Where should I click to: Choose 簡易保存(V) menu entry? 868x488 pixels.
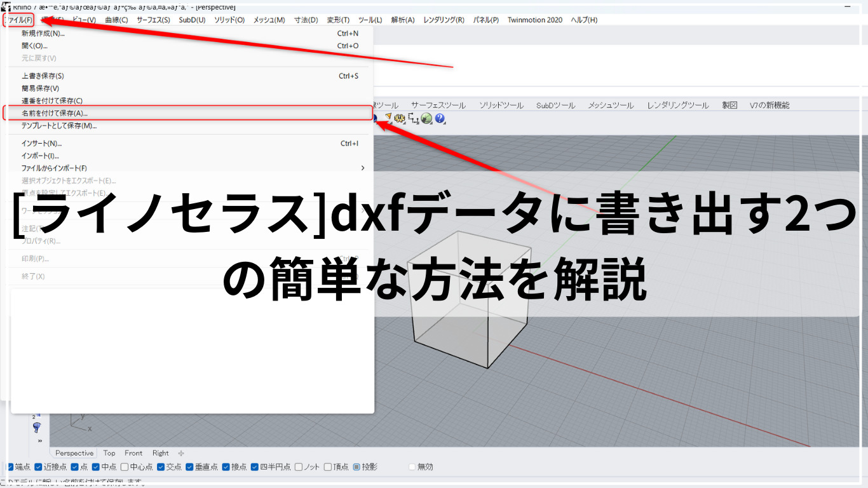click(x=189, y=88)
